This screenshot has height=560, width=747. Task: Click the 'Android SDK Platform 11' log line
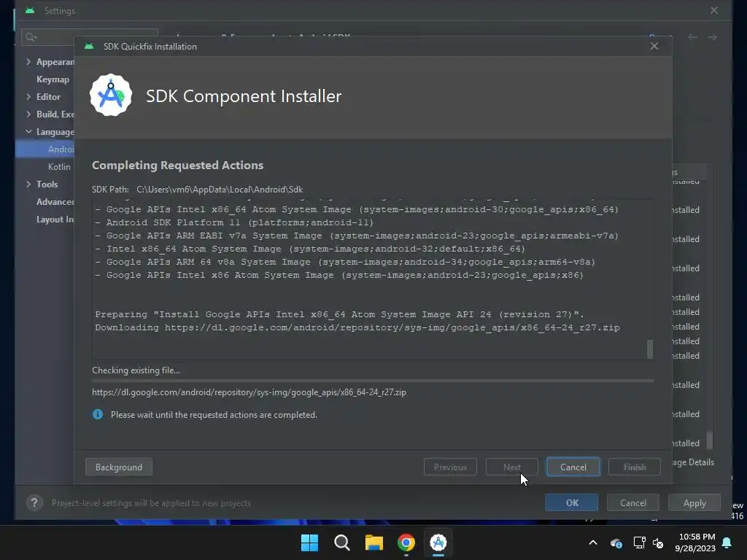pyautogui.click(x=234, y=222)
